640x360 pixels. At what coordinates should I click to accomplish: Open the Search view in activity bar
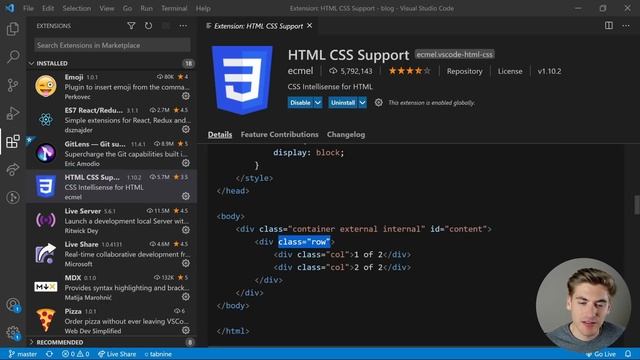(13, 57)
